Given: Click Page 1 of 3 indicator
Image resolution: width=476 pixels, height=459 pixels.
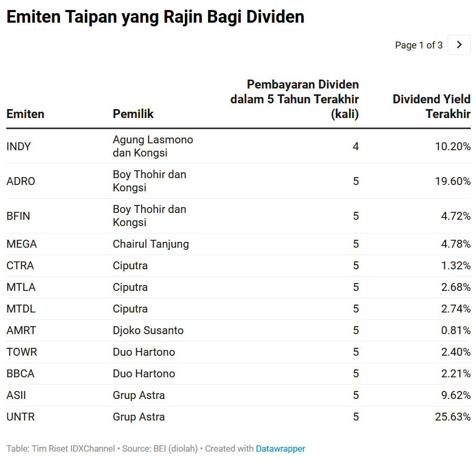Looking at the screenshot, I should 419,45.
